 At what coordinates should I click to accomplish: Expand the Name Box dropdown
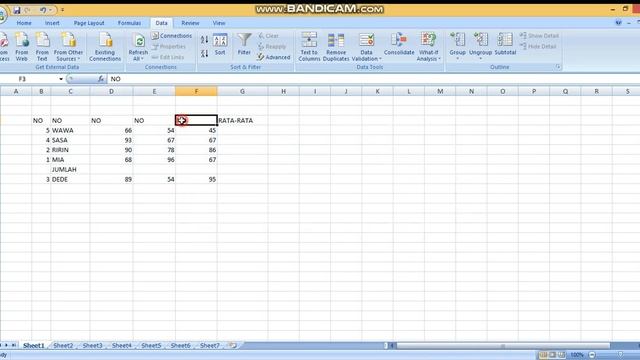point(61,79)
